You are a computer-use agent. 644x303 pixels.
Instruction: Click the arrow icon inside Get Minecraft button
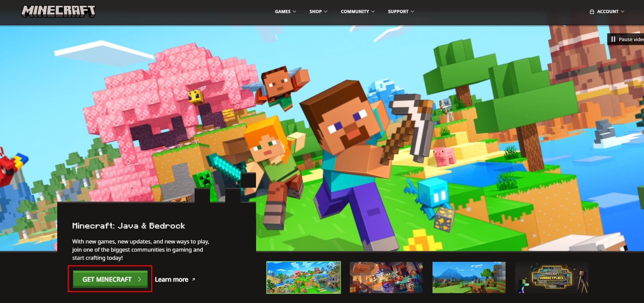coord(139,279)
